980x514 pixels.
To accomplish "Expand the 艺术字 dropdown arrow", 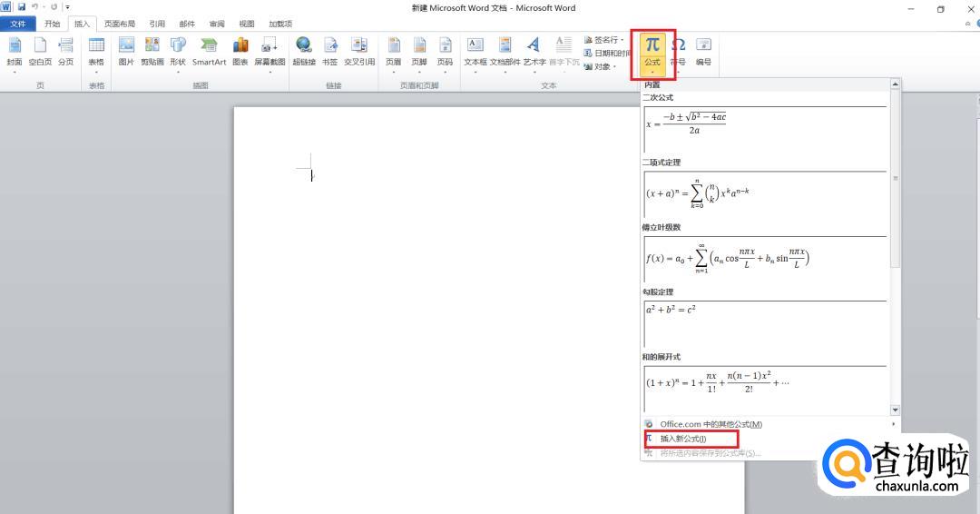I will pos(534,72).
